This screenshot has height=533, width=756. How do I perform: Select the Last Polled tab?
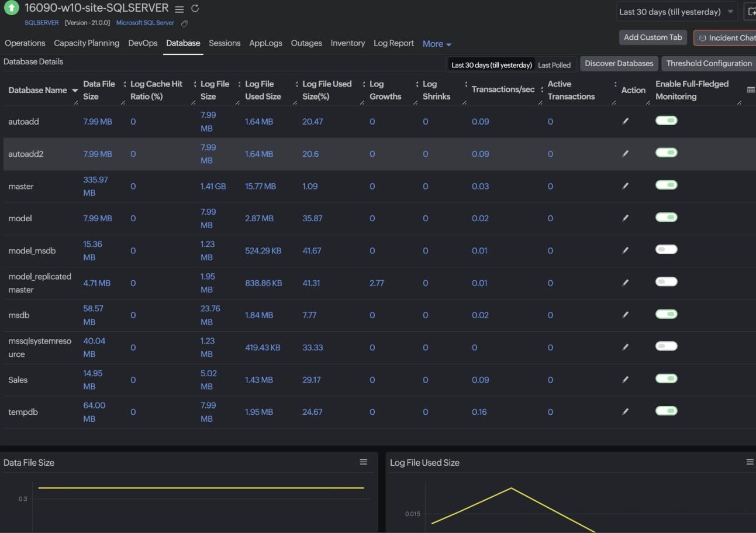[x=554, y=65]
